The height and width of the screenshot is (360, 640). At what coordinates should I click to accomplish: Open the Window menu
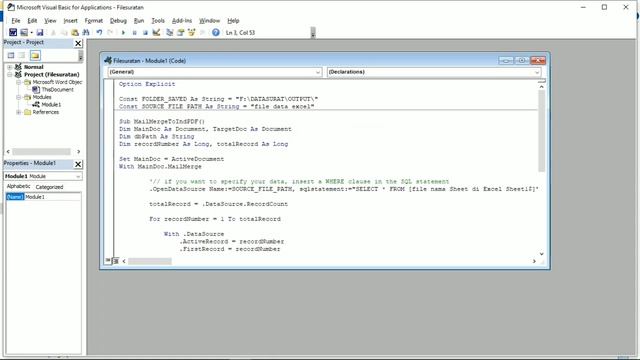209,20
